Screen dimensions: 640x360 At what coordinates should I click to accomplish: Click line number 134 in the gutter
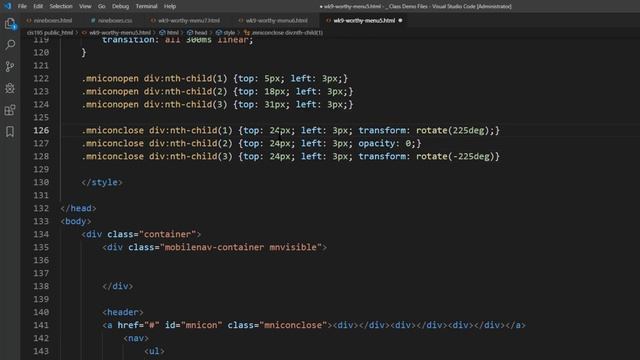click(41, 234)
